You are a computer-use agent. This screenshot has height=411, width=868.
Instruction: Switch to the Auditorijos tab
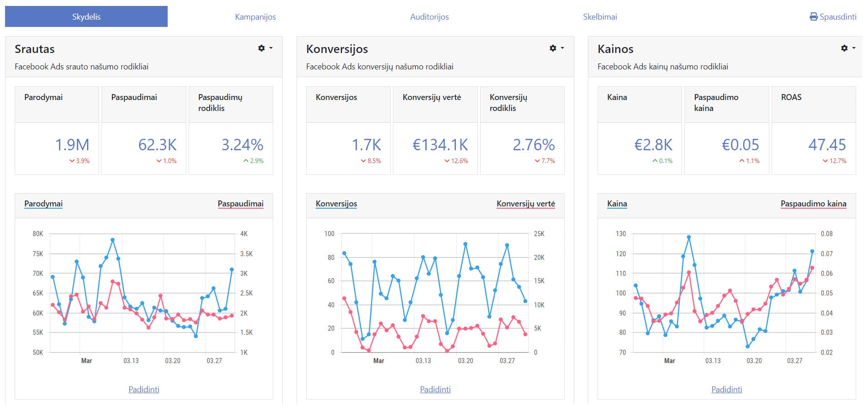pyautogui.click(x=430, y=16)
